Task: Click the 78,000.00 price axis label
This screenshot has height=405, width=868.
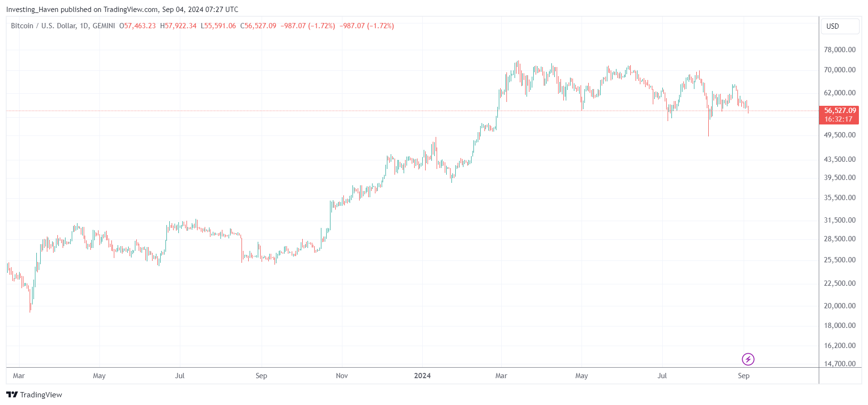Action: point(840,50)
